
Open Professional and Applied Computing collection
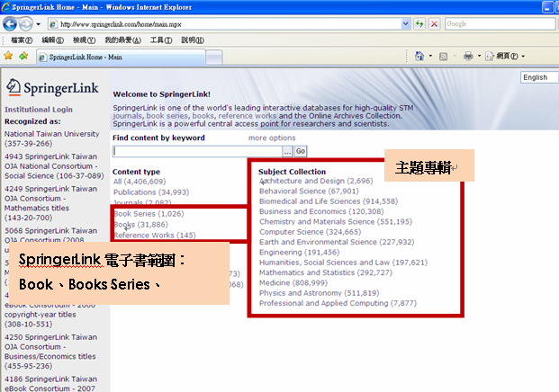pos(338,303)
